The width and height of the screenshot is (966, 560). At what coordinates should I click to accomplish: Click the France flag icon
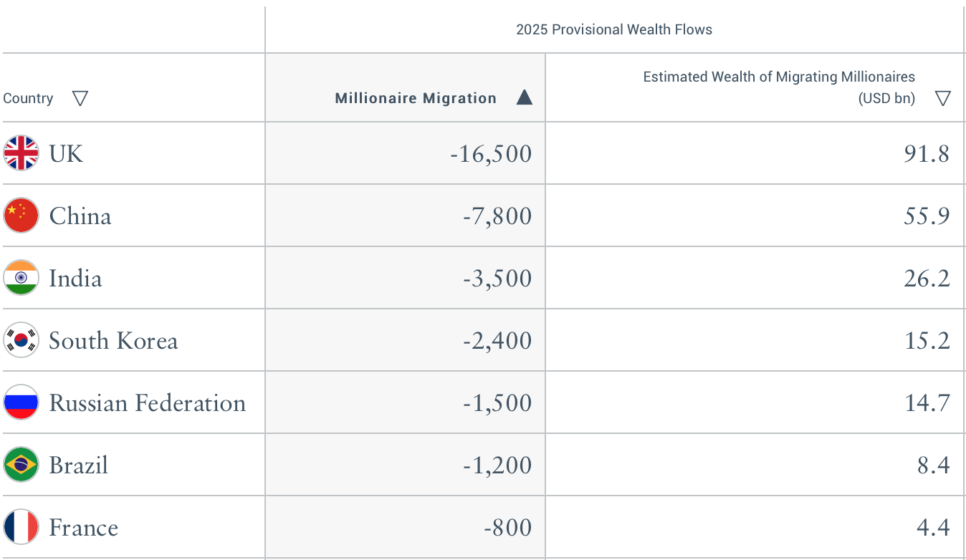pyautogui.click(x=21, y=527)
